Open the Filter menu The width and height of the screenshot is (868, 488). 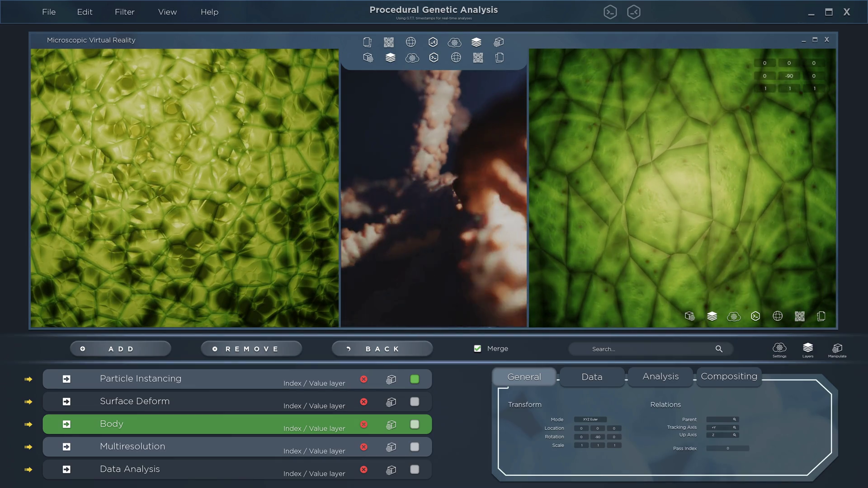pos(124,12)
